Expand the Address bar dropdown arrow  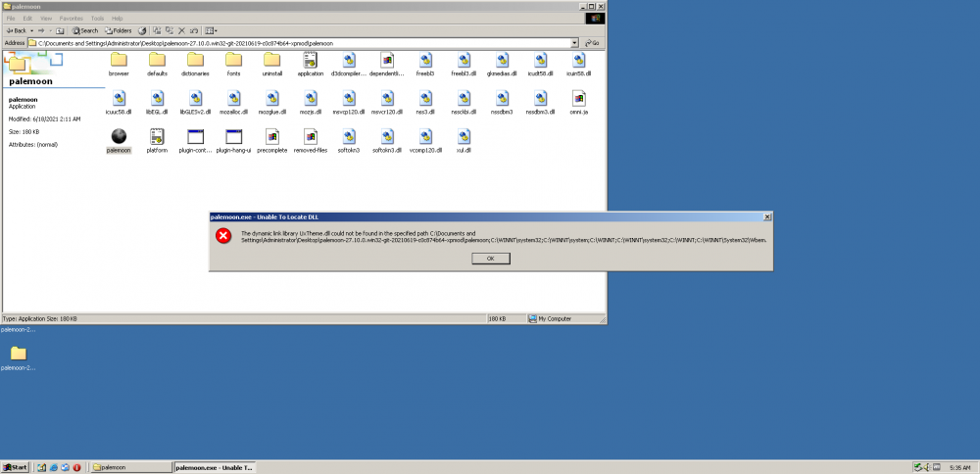click(x=575, y=43)
